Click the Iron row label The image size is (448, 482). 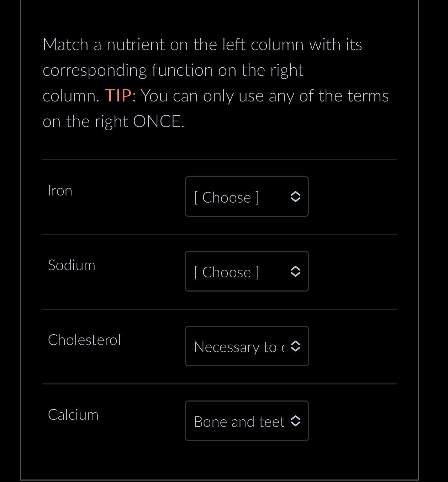[x=60, y=190]
